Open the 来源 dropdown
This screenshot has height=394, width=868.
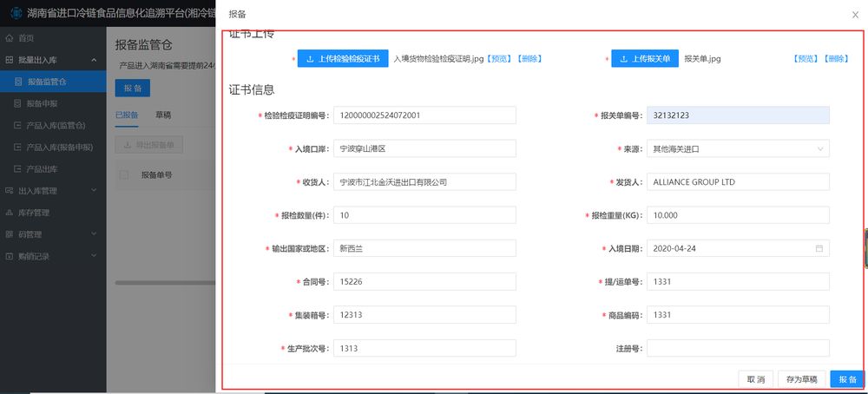point(738,149)
